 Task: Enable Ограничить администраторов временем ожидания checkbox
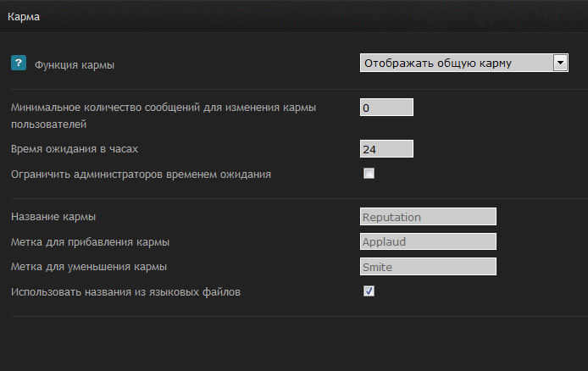369,174
